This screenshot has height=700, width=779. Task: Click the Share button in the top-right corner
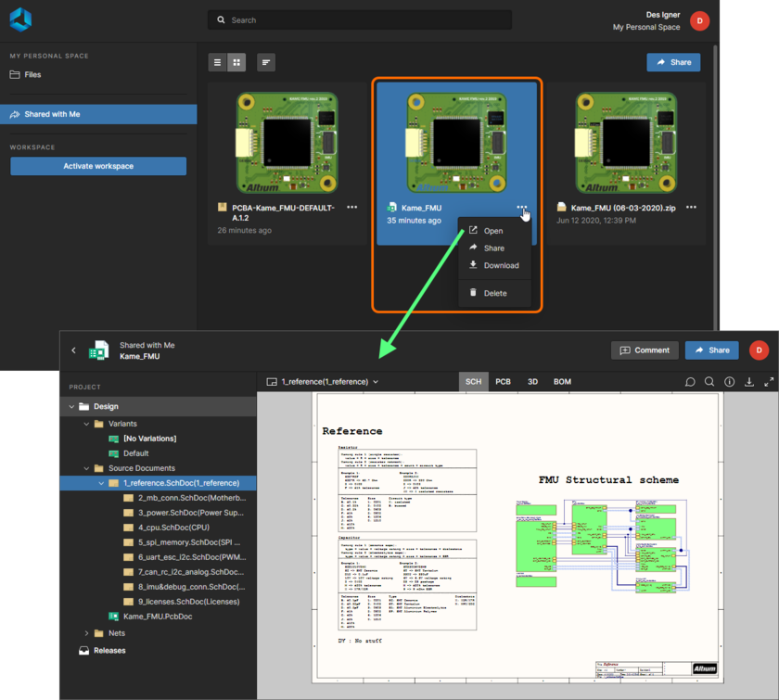(x=673, y=62)
